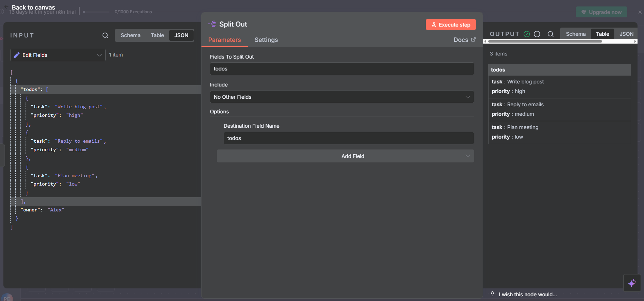Click the info icon beside OUTPUT
This screenshot has width=644, height=301.
537,34
